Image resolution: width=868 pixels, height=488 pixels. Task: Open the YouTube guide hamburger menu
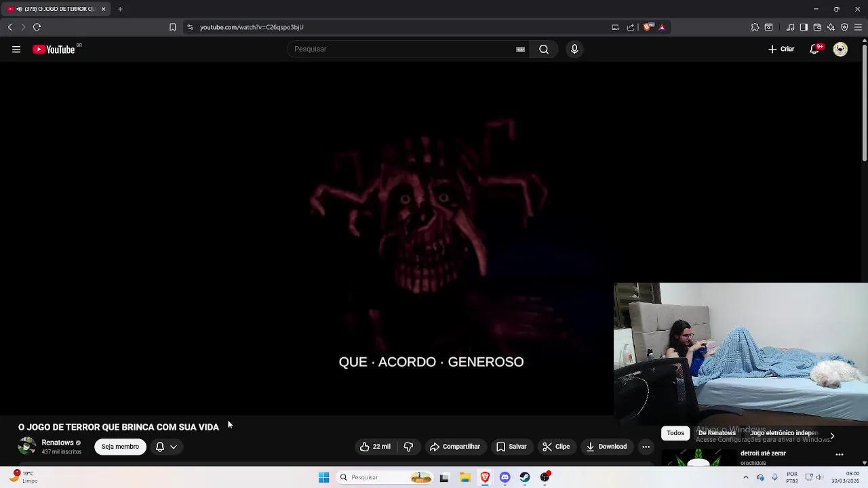16,49
